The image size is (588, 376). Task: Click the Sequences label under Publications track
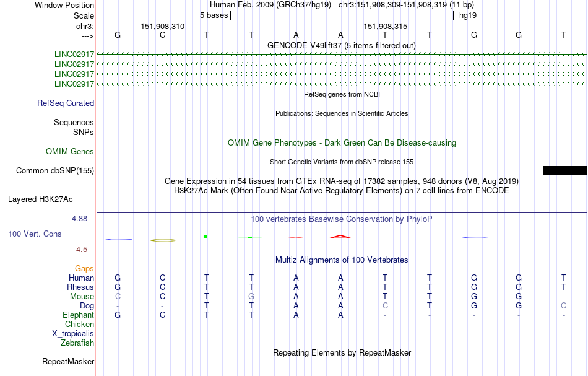(x=74, y=122)
